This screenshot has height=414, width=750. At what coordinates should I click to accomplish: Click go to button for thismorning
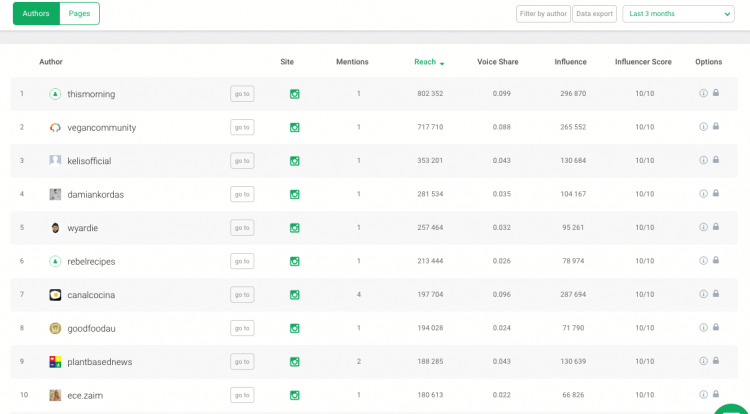click(x=242, y=94)
